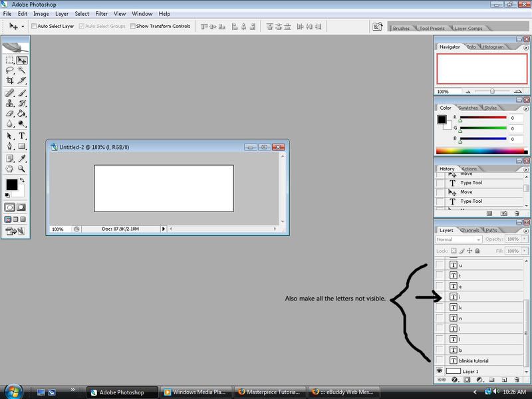Switch to the Swatches tab

point(468,108)
